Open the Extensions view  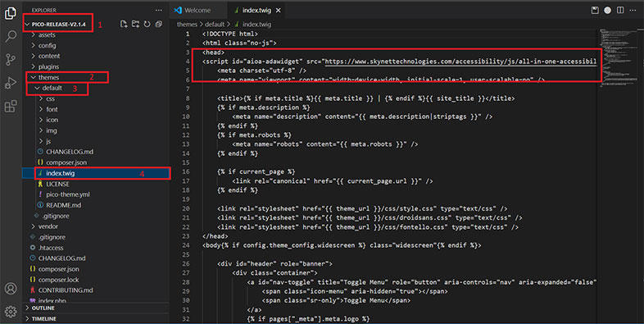(11, 107)
